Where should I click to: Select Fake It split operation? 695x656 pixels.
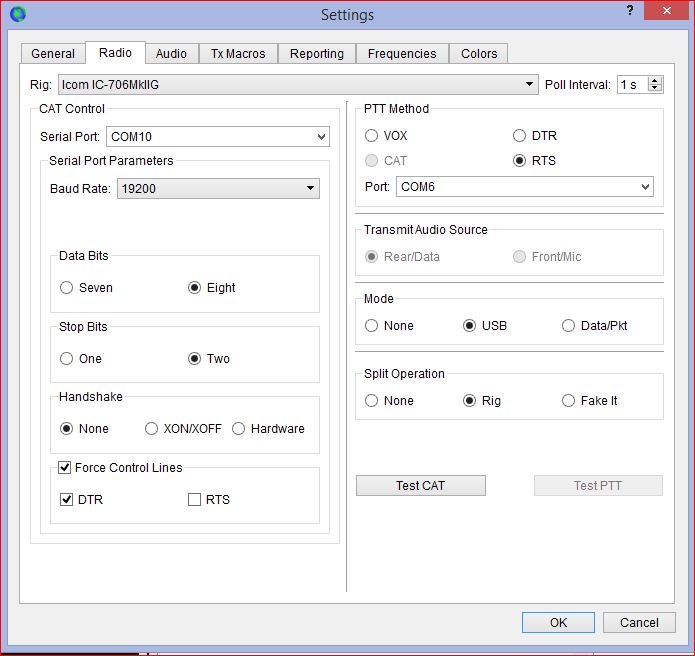coord(569,400)
